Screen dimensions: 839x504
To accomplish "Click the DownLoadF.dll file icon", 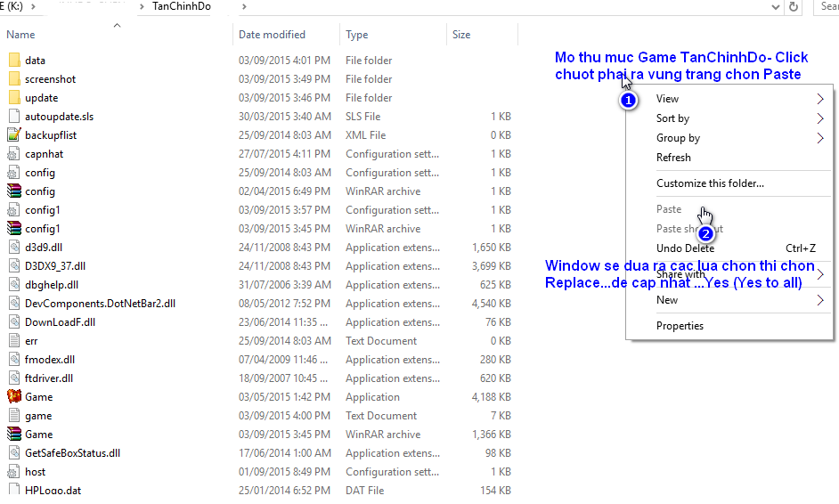I will 14,322.
